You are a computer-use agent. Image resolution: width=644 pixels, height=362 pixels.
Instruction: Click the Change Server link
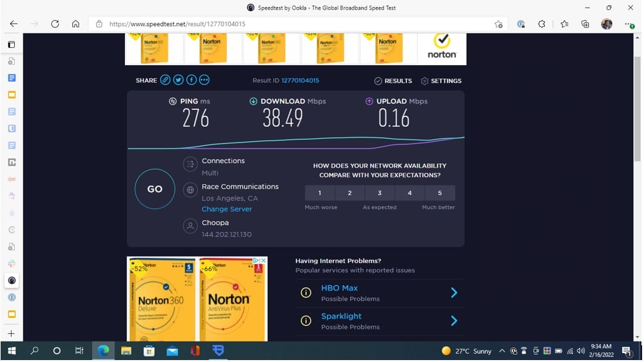[x=227, y=209]
